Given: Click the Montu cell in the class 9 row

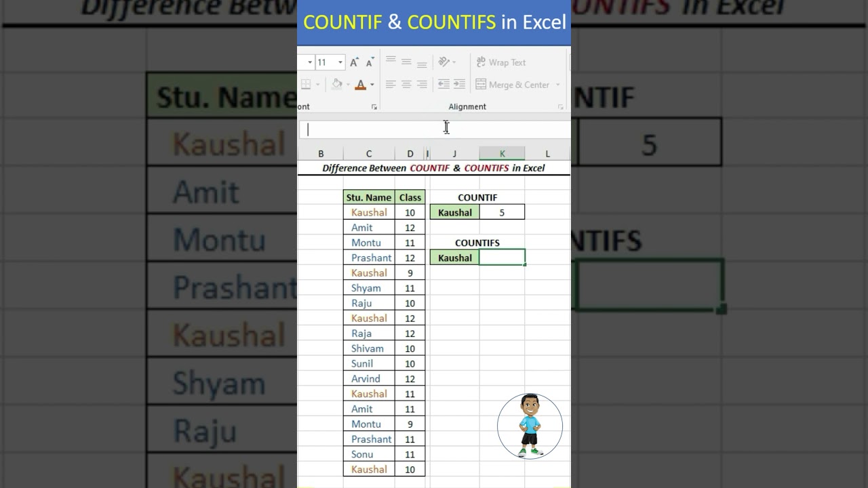Looking at the screenshot, I should [x=369, y=424].
